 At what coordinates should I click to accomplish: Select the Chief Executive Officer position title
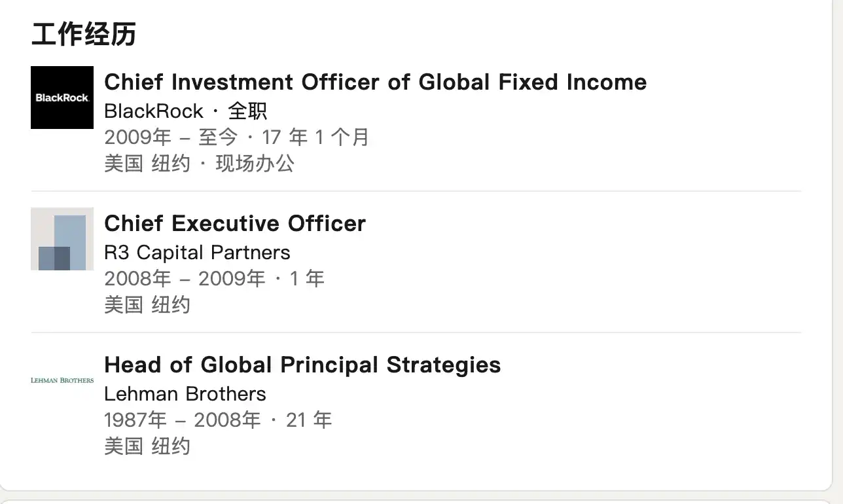tap(234, 224)
